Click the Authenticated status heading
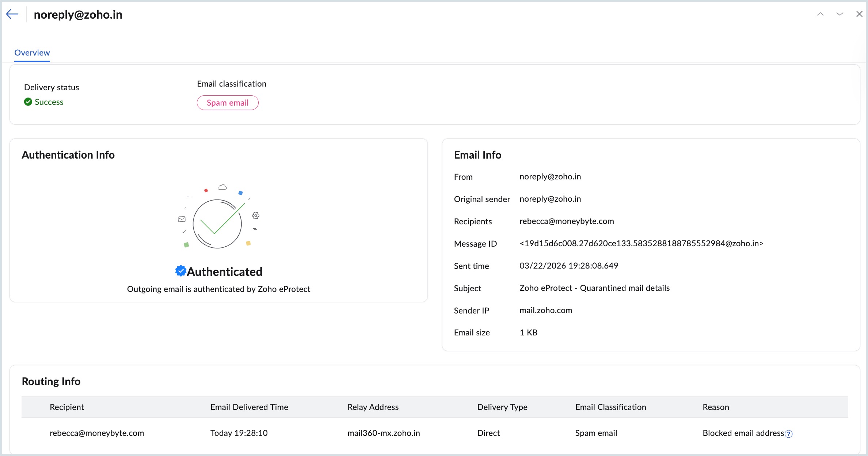 (225, 271)
